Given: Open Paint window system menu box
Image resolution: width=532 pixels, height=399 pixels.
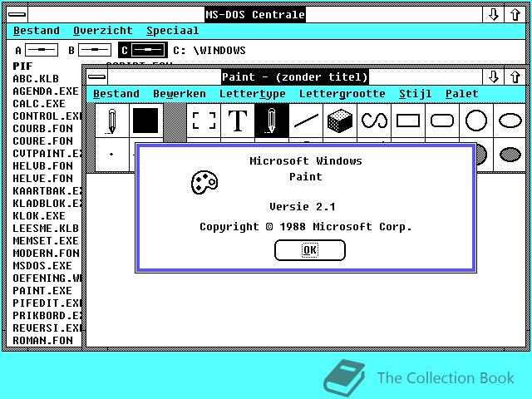Looking at the screenshot, I should [x=97, y=77].
